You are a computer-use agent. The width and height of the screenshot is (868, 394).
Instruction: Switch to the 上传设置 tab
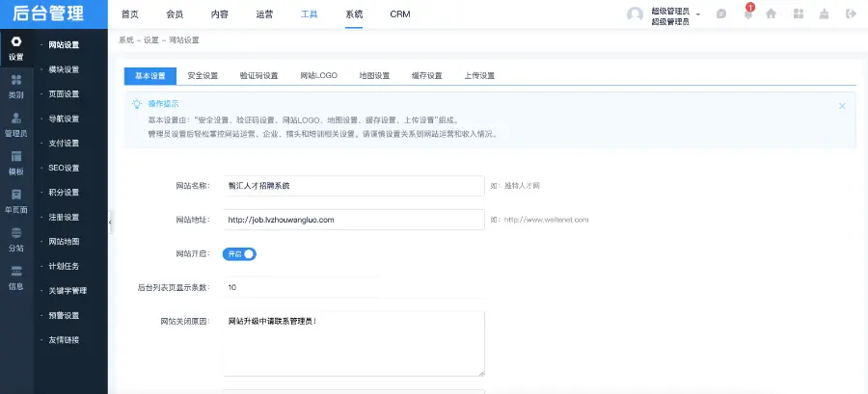point(478,76)
